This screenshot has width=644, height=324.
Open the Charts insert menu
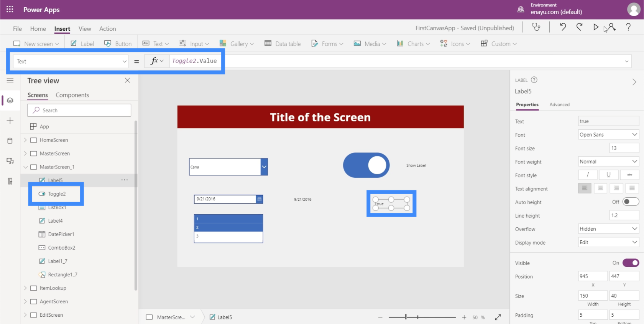413,44
